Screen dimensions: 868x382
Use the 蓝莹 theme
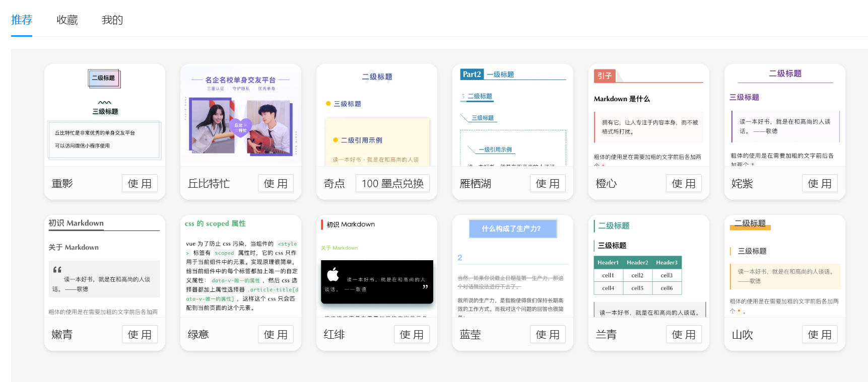pyautogui.click(x=548, y=334)
